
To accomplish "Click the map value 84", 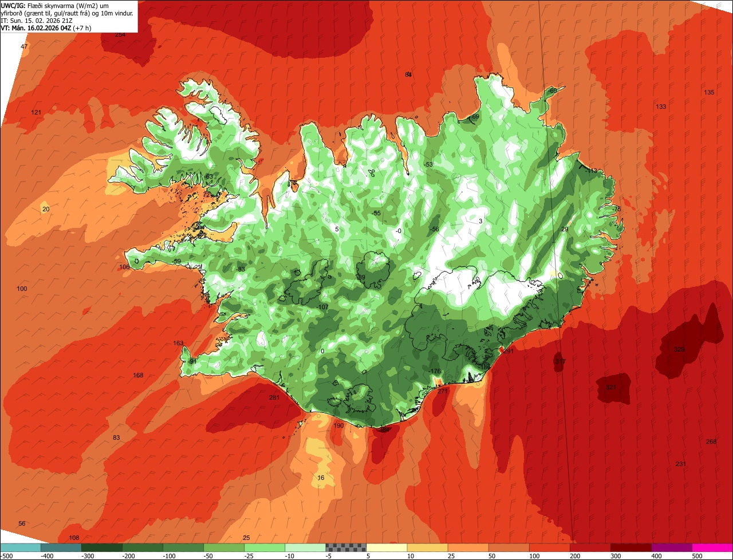I will click(x=408, y=74).
